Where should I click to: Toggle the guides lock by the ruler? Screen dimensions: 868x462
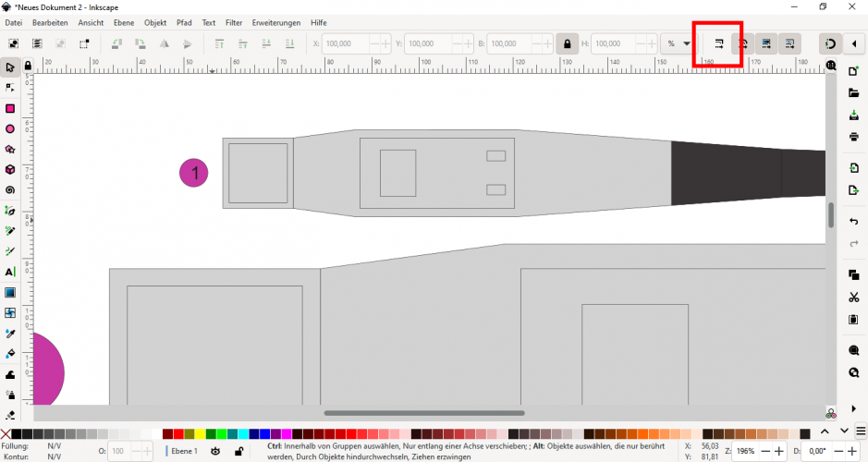pos(28,66)
